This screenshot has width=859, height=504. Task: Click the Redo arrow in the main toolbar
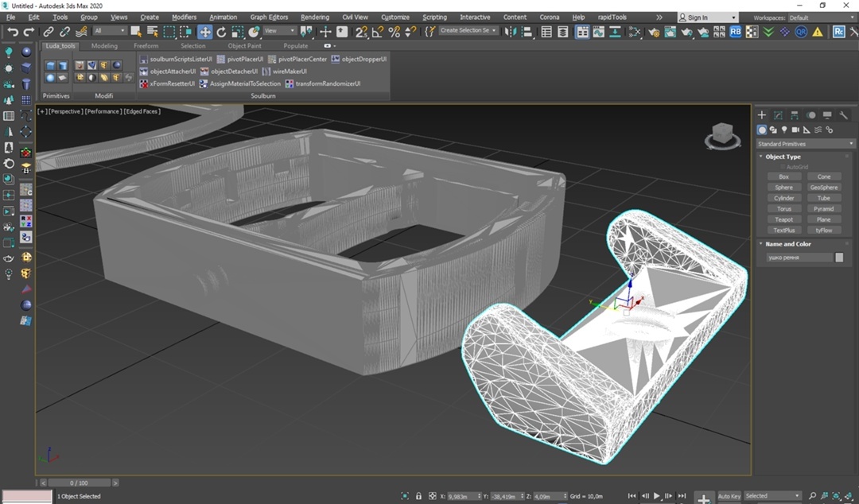29,32
